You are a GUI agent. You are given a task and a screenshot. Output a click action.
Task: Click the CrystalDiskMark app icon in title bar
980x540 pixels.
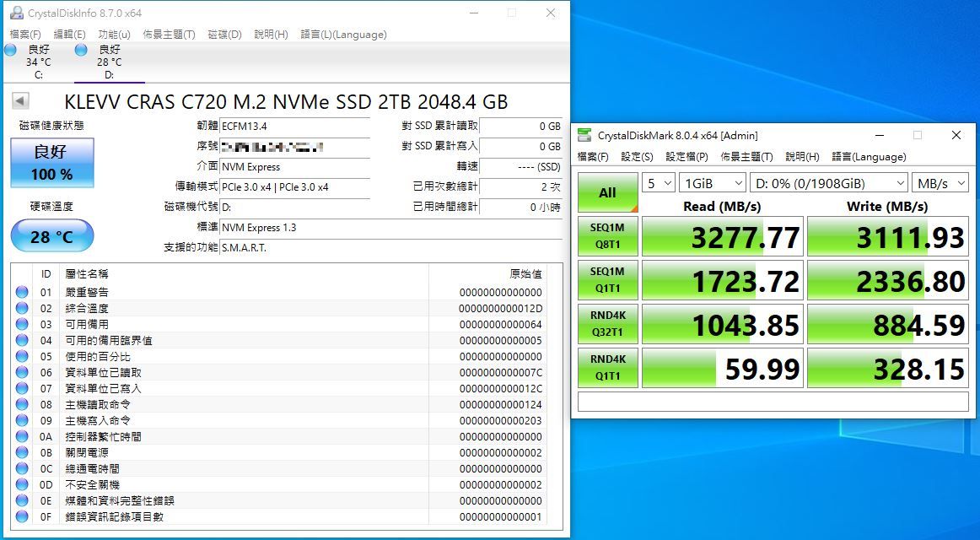point(584,135)
